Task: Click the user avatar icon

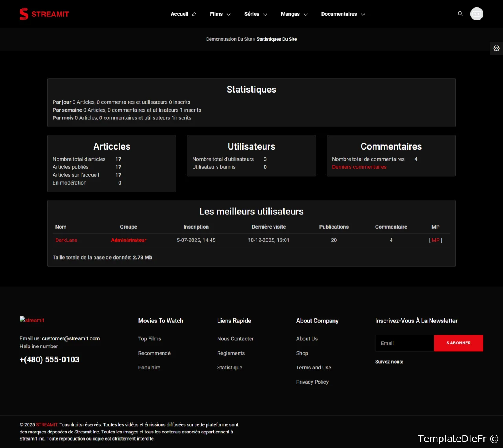Action: pyautogui.click(x=477, y=14)
